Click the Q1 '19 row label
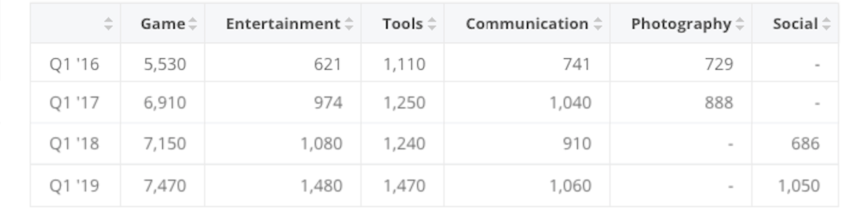This screenshot has width=868, height=214. tap(74, 186)
